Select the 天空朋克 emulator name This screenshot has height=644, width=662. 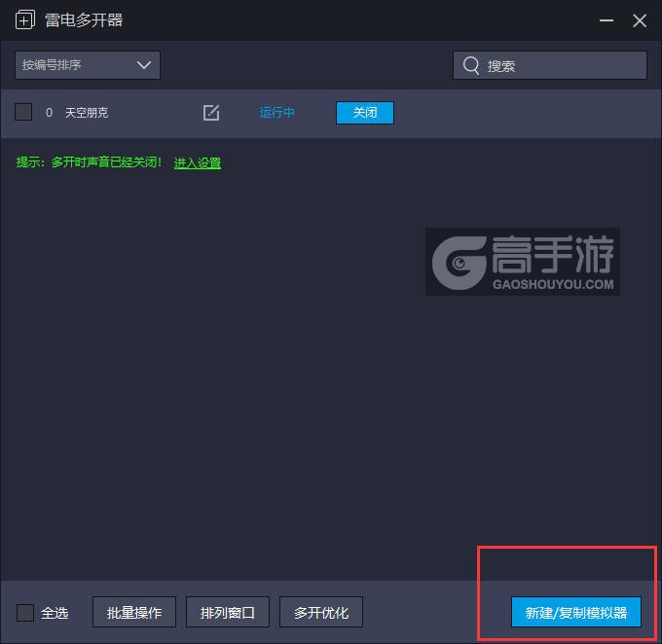pyautogui.click(x=87, y=113)
